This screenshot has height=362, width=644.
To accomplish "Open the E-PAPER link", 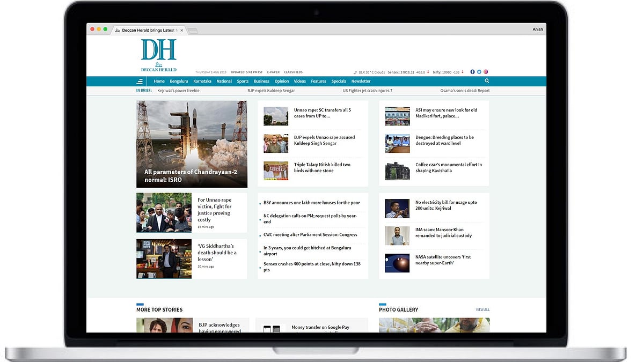I will [273, 72].
